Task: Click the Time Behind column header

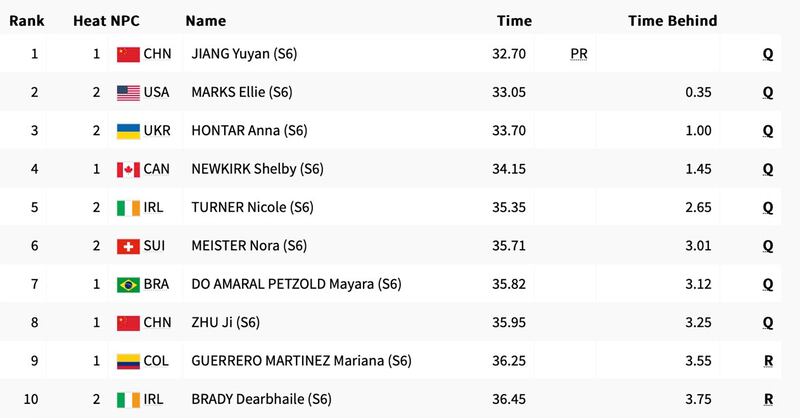Action: tap(672, 21)
